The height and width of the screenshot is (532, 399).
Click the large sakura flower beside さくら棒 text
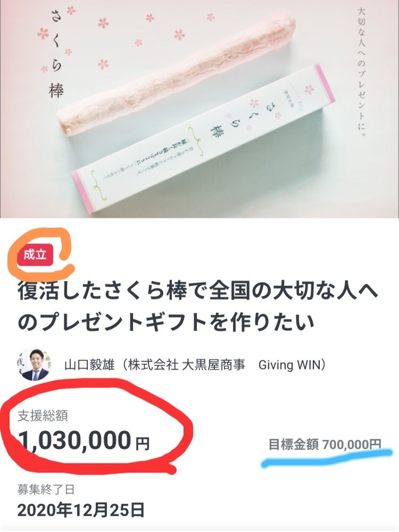click(x=43, y=33)
